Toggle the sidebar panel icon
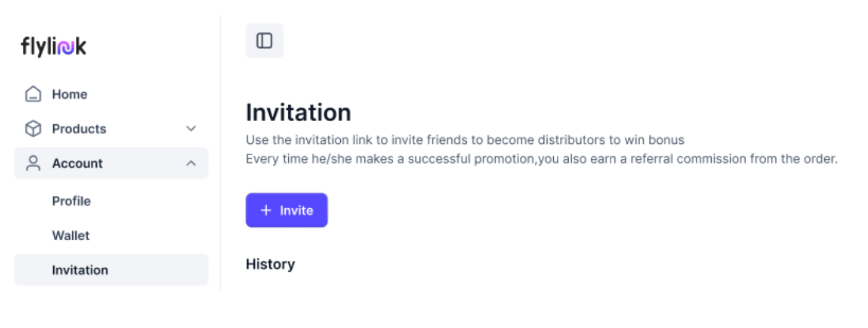868x328 pixels. (264, 41)
